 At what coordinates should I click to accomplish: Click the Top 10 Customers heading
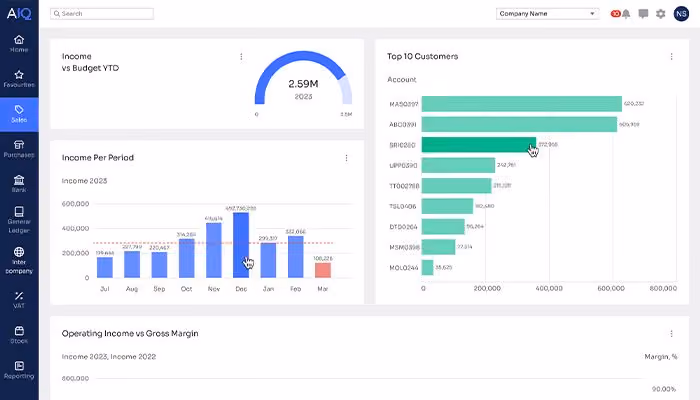[422, 57]
